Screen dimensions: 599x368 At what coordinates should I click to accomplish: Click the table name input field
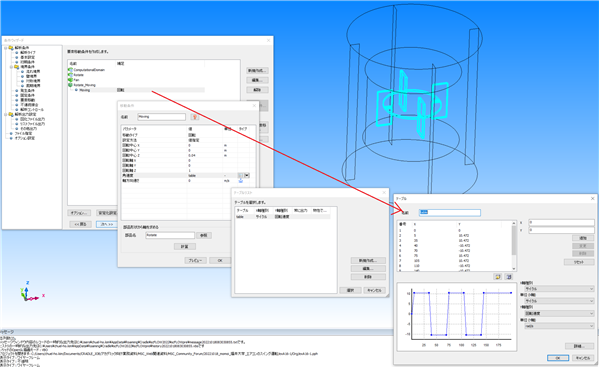tap(450, 212)
